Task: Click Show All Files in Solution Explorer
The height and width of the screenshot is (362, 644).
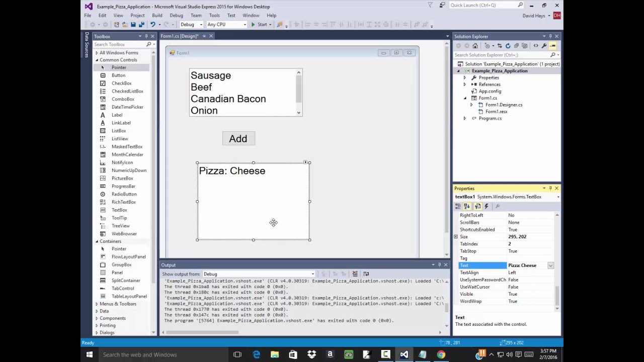Action: [x=524, y=46]
